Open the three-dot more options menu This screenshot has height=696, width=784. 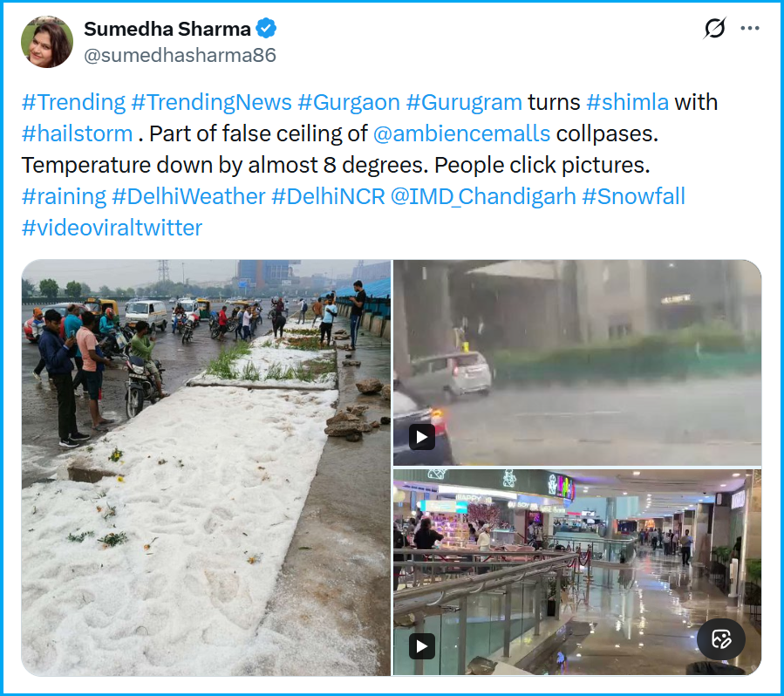(749, 28)
